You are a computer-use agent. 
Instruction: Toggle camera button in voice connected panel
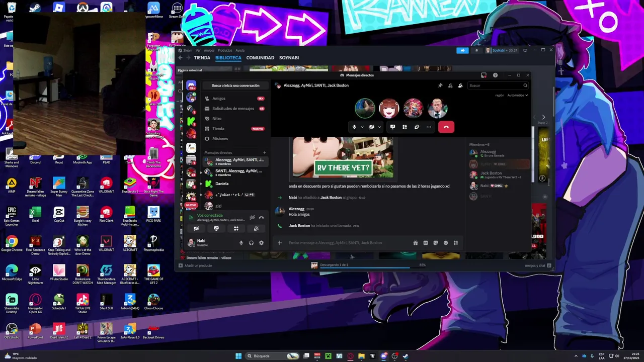pyautogui.click(x=196, y=228)
